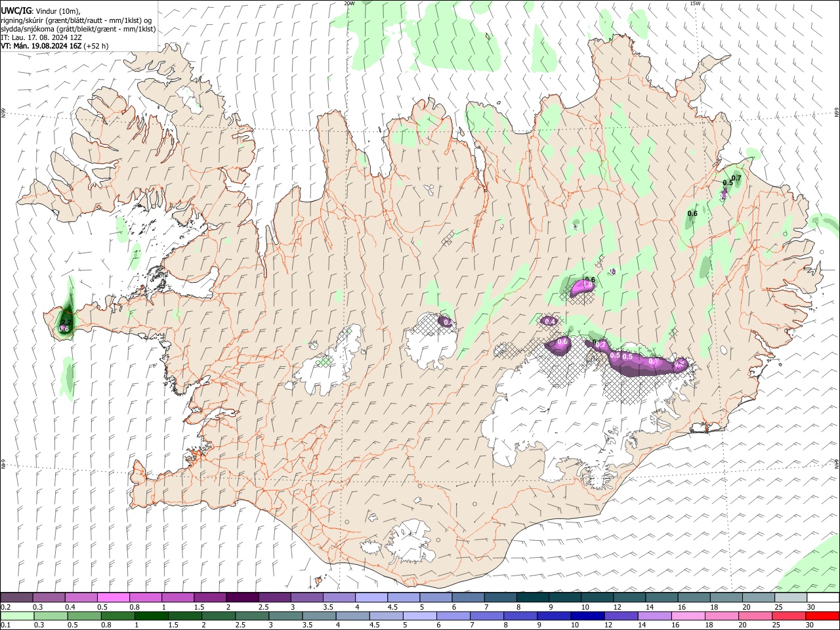Click the bright pink upper-row swatch labeled 0.5
This screenshot has height=630, width=840.
pyautogui.click(x=114, y=598)
